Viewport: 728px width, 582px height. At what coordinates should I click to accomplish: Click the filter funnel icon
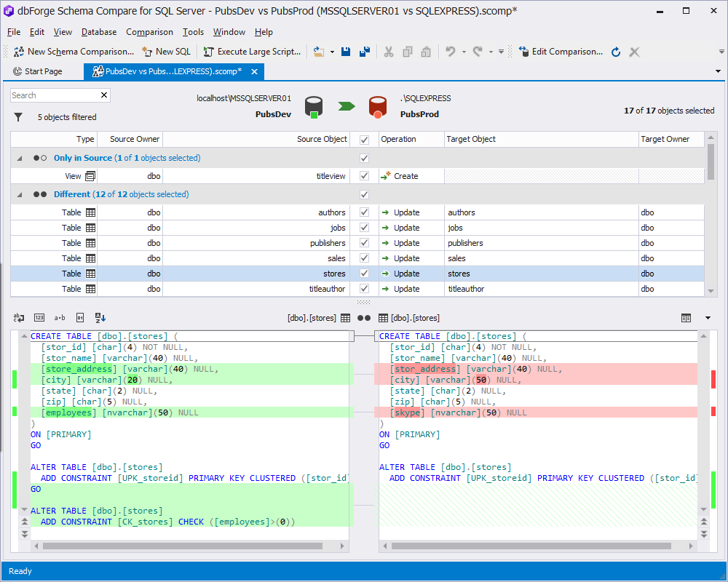(18, 117)
